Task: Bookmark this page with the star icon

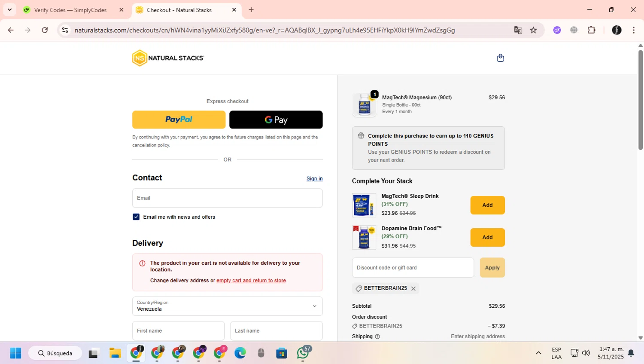Action: (x=533, y=30)
